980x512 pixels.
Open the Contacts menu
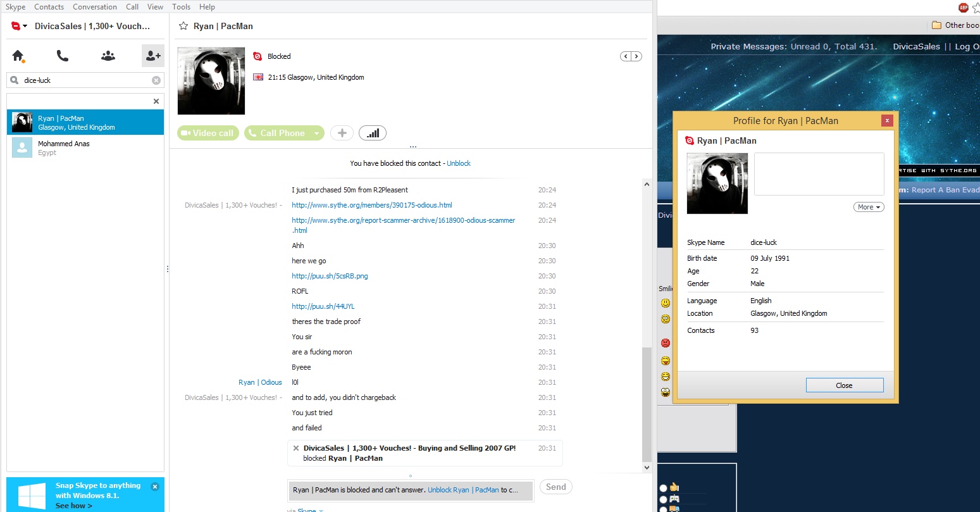tap(49, 7)
